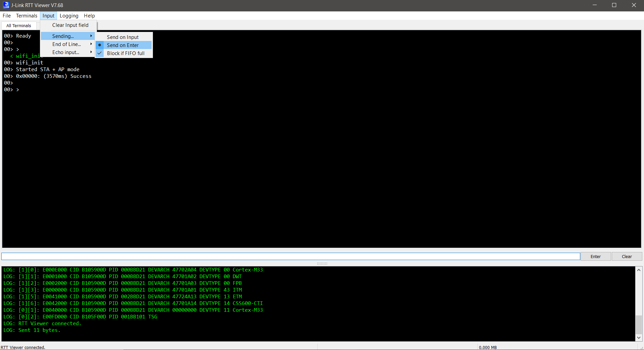
Task: Click the scroll-down arrow on the log panel
Action: pyautogui.click(x=638, y=338)
